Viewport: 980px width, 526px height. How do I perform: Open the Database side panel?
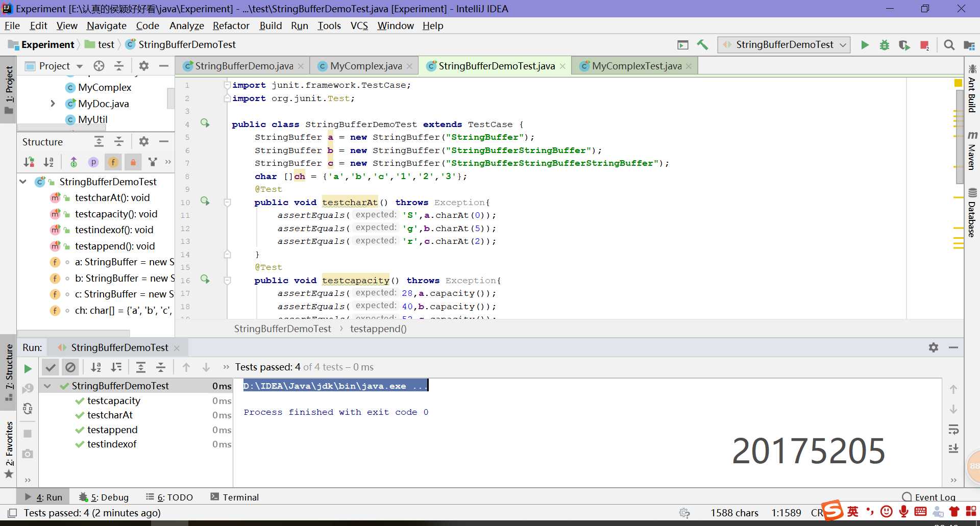(x=972, y=213)
